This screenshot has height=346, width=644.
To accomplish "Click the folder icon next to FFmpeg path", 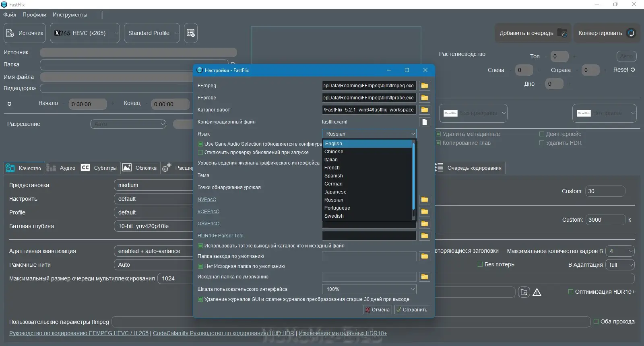I will (424, 86).
